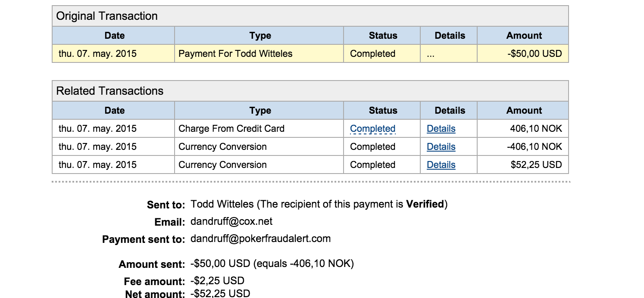The width and height of the screenshot is (644, 298).
Task: Click the Net amount value -$52,25 USD
Action: pyautogui.click(x=220, y=294)
